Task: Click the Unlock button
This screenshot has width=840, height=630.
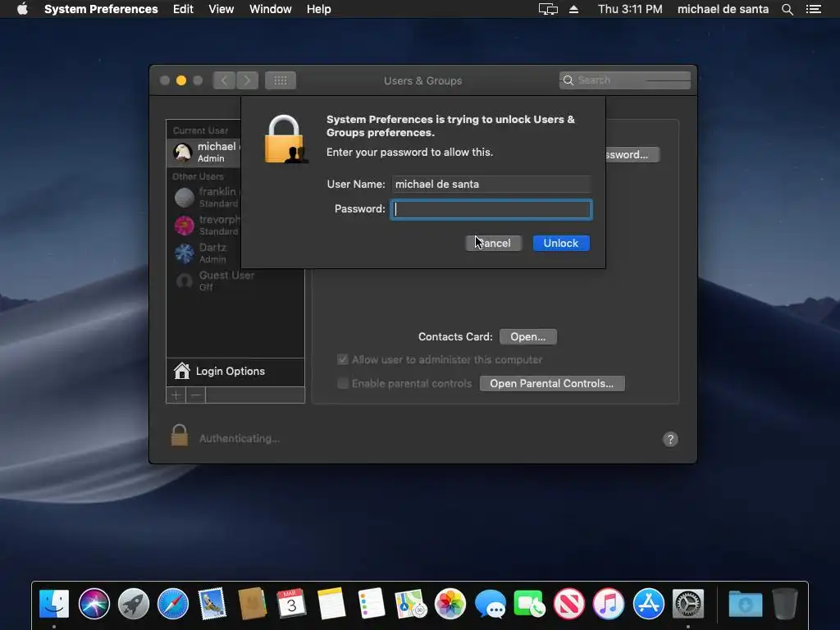Action: [x=561, y=243]
